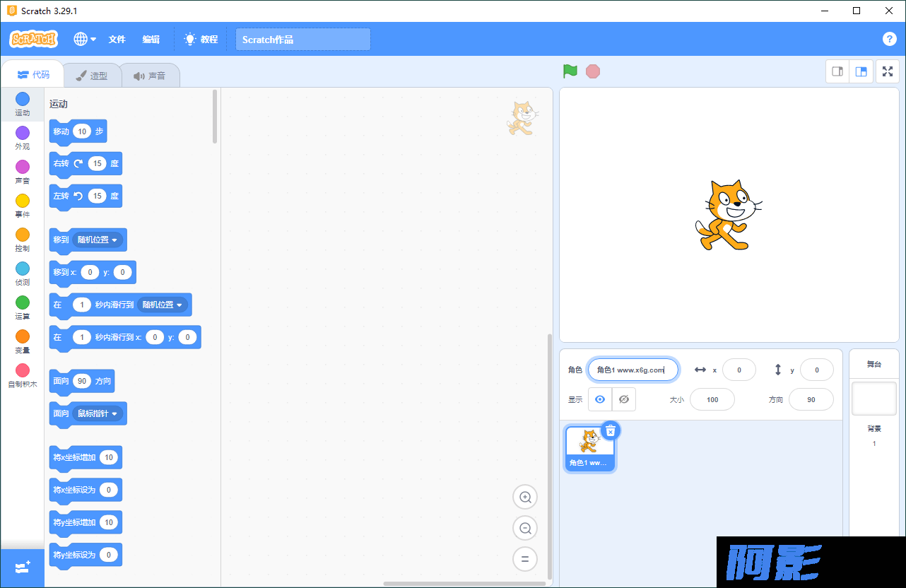Reset workspace zoom with equals button
Image resolution: width=906 pixels, height=588 pixels.
[x=525, y=559]
